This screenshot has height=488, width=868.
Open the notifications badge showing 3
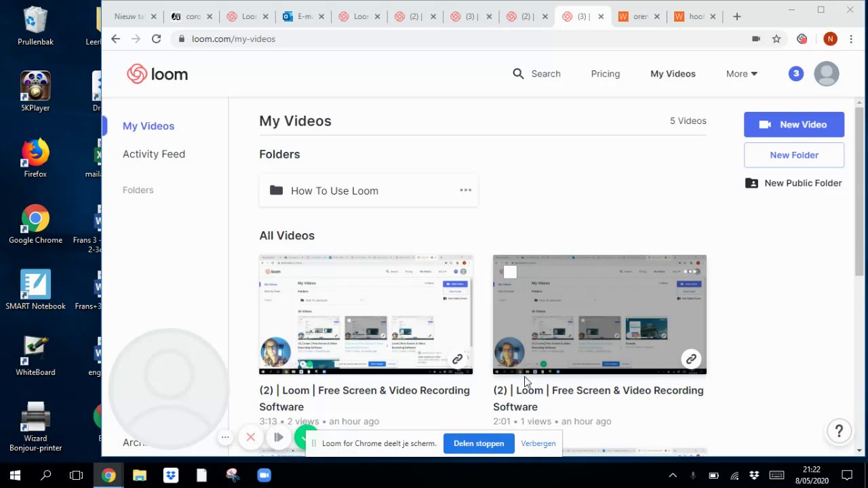tap(796, 74)
